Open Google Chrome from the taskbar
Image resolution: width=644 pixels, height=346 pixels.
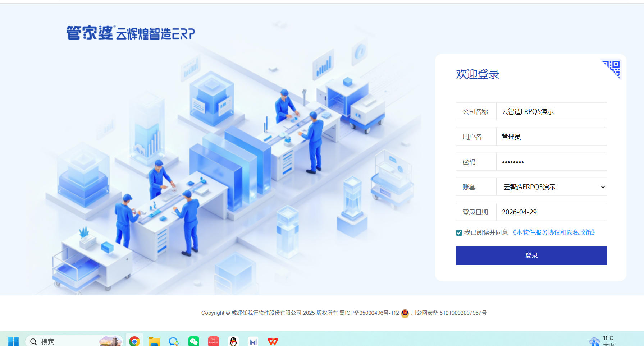(x=134, y=341)
